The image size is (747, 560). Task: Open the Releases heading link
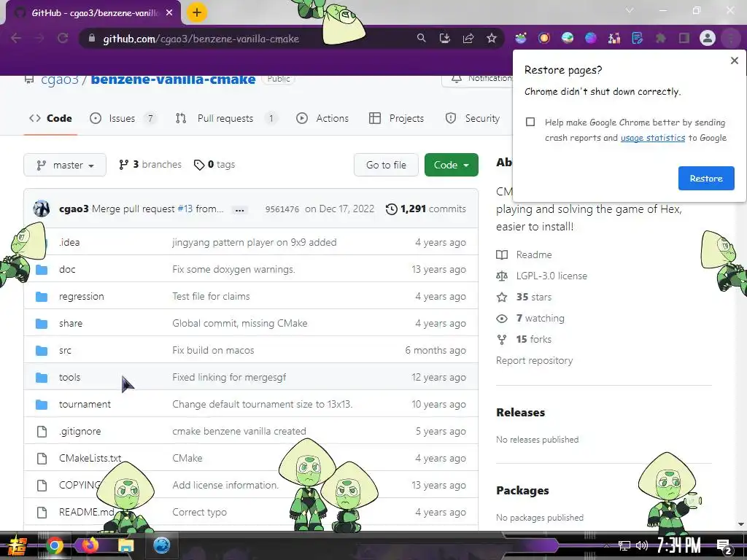point(520,413)
